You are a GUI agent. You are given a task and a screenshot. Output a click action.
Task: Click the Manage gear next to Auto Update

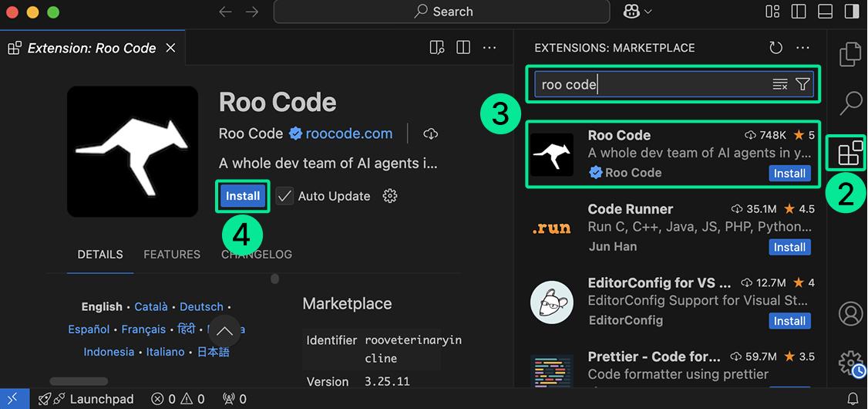pyautogui.click(x=390, y=196)
